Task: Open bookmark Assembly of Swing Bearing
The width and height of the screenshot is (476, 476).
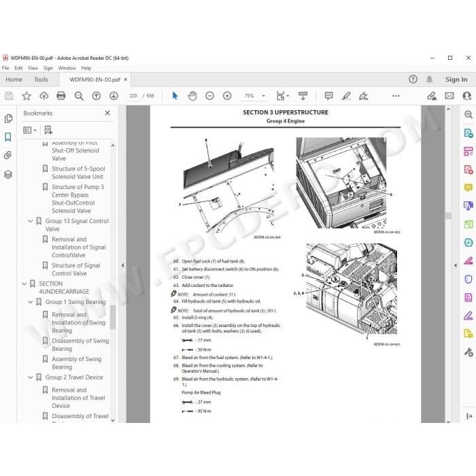Action: [76, 363]
